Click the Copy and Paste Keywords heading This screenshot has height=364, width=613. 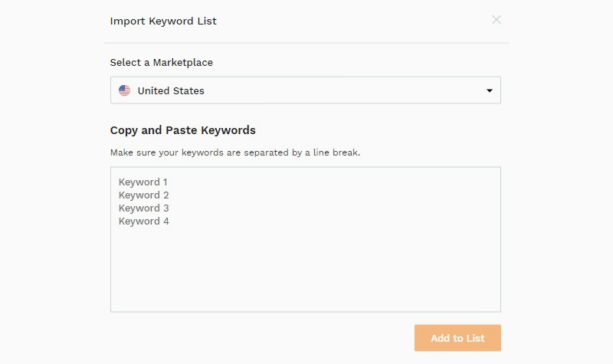click(183, 130)
